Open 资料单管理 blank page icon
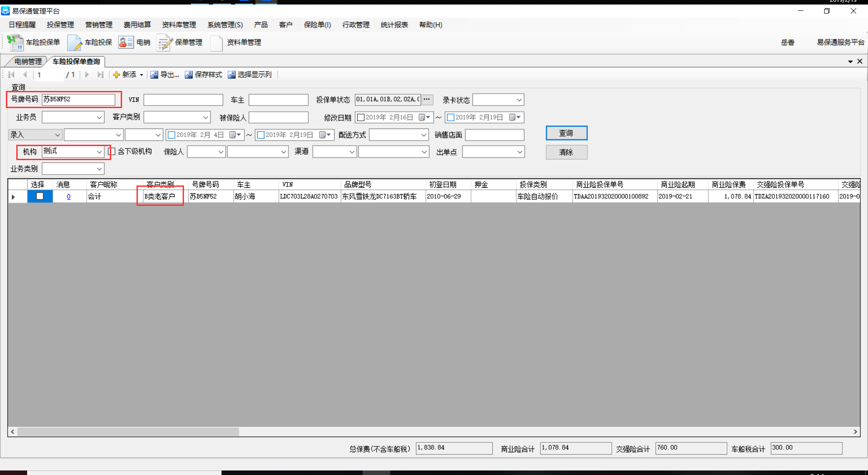868x475 pixels. [217, 43]
